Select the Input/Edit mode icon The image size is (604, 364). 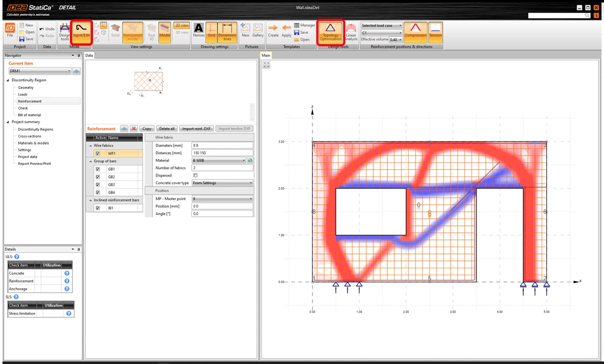coord(81,32)
